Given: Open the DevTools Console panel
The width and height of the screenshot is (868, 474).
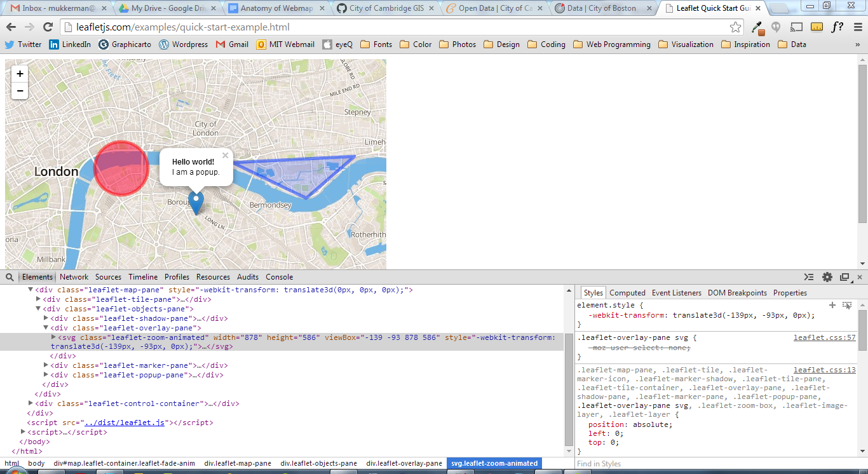Looking at the screenshot, I should tap(279, 277).
